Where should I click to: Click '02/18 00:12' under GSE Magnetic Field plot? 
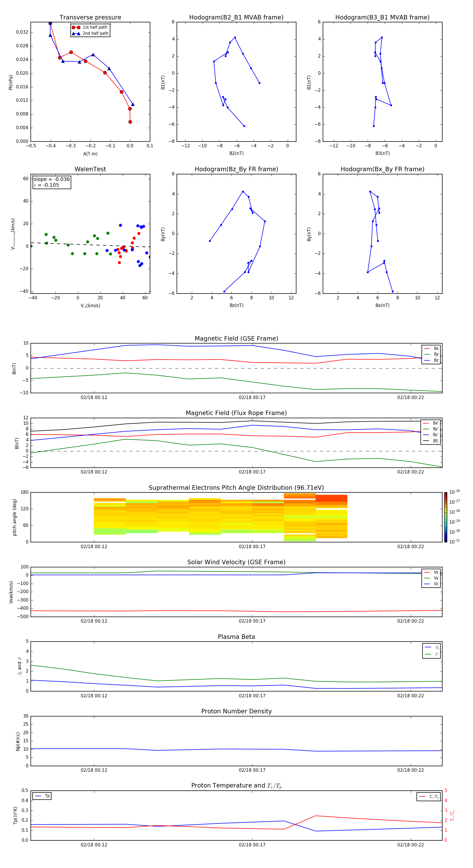pyautogui.click(x=94, y=398)
